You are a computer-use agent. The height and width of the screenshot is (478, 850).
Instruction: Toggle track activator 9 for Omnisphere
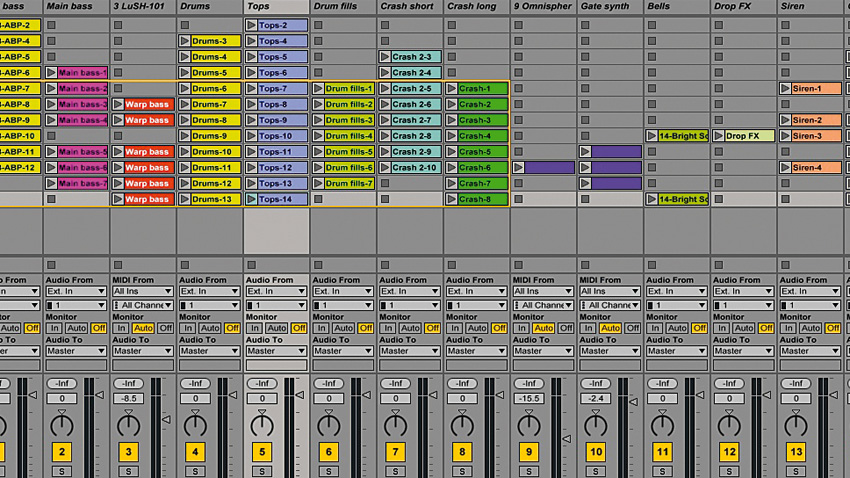pyautogui.click(x=529, y=451)
